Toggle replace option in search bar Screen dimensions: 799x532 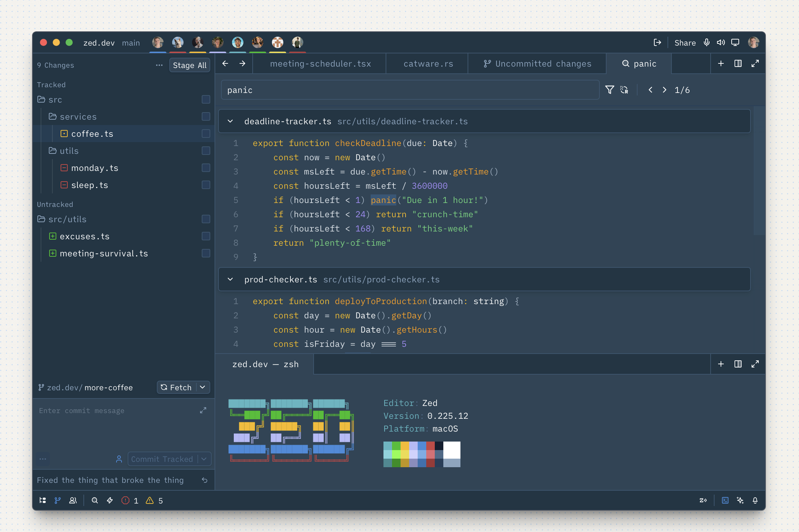pos(624,90)
